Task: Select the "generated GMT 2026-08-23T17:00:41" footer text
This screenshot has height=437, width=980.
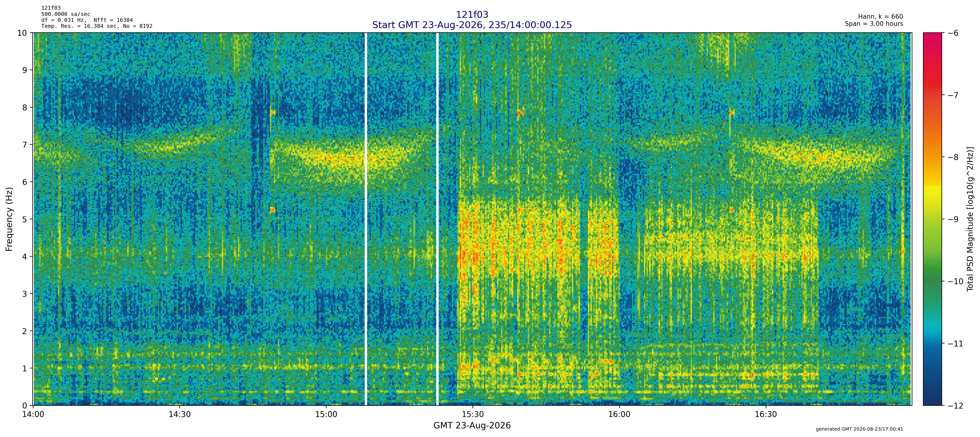Action: coord(859,429)
